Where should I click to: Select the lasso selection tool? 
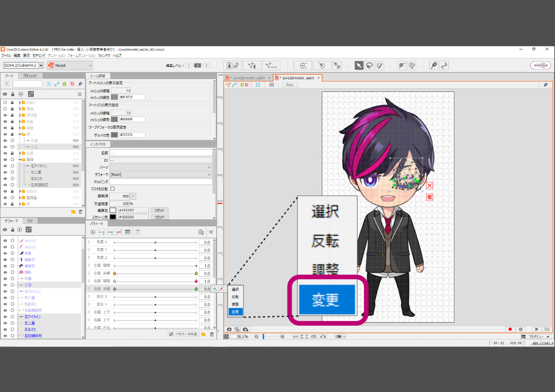tap(369, 65)
